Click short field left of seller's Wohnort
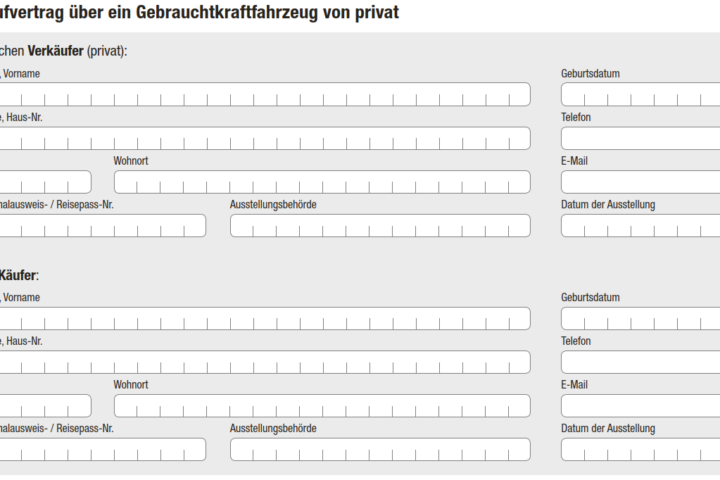This screenshot has width=720, height=480. click(x=44, y=182)
